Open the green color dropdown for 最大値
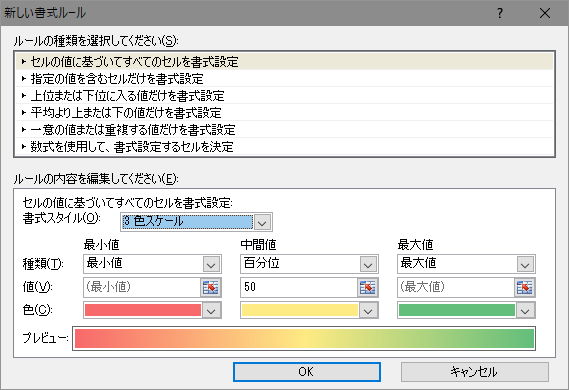The width and height of the screenshot is (569, 390). (525, 311)
